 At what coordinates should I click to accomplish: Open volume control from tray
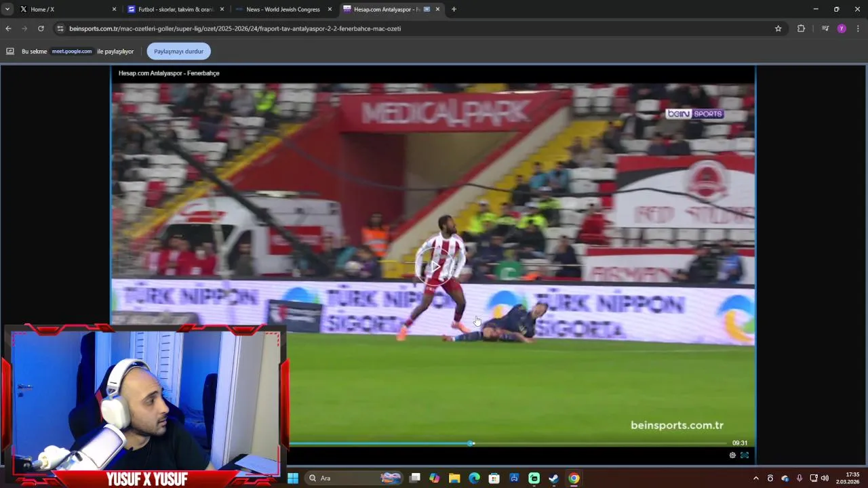[x=825, y=479]
